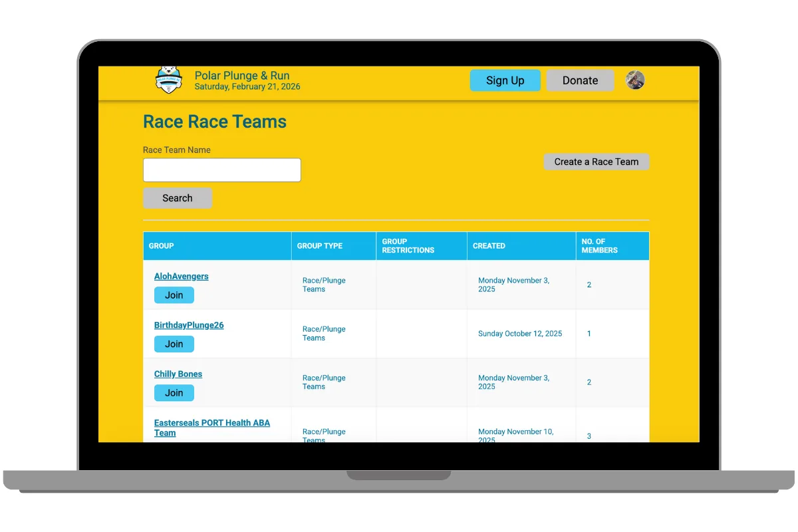Click the Sign Up button

(505, 80)
